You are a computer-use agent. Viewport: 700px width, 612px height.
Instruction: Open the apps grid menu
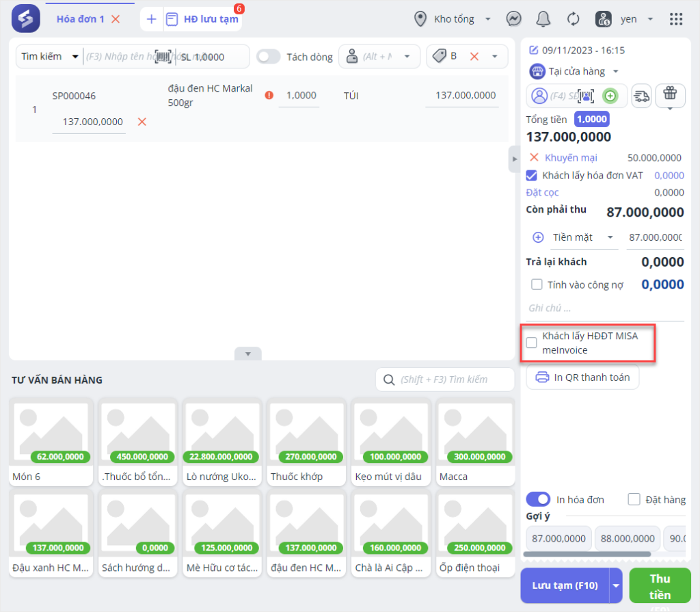coord(676,19)
